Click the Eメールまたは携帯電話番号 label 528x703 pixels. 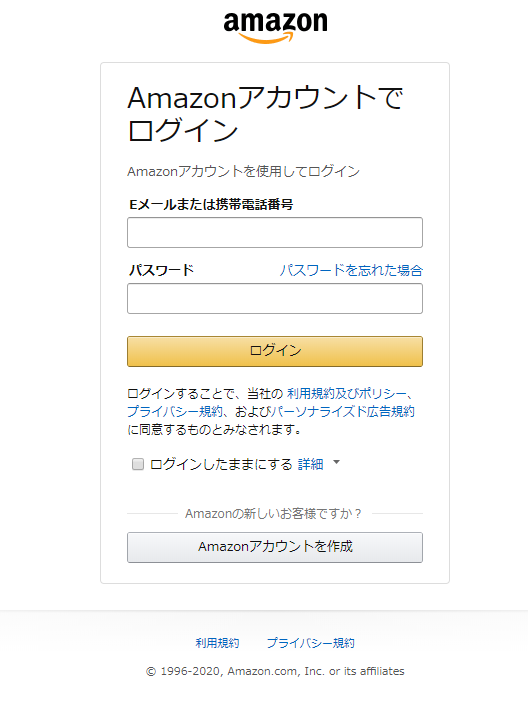pyautogui.click(x=211, y=204)
